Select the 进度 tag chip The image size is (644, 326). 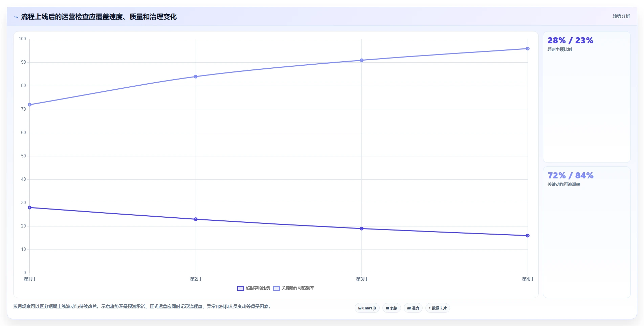413,308
